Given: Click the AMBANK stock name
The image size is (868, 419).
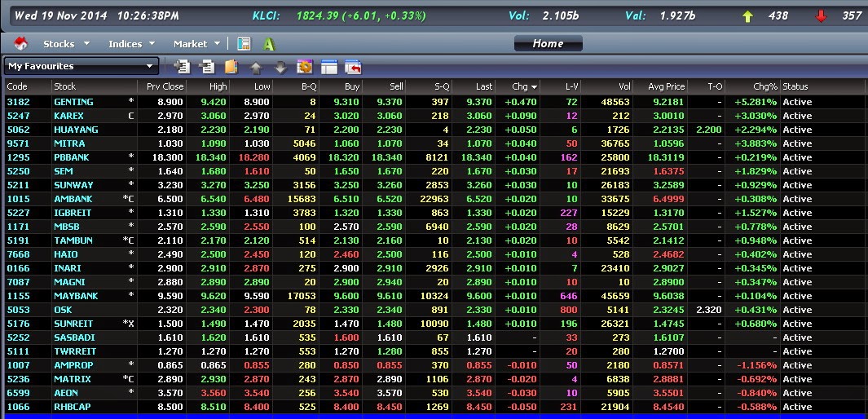Looking at the screenshot, I should (x=73, y=199).
